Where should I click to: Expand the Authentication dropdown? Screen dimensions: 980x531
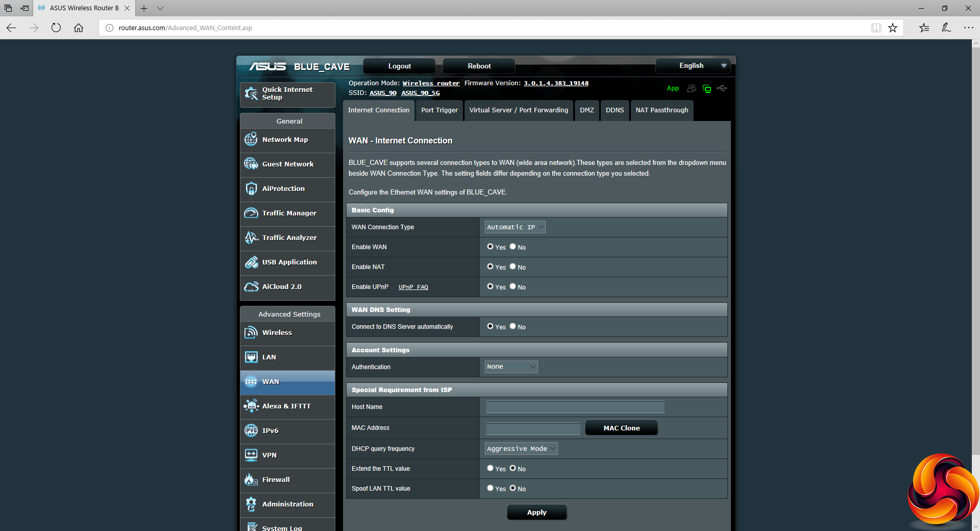pos(511,367)
